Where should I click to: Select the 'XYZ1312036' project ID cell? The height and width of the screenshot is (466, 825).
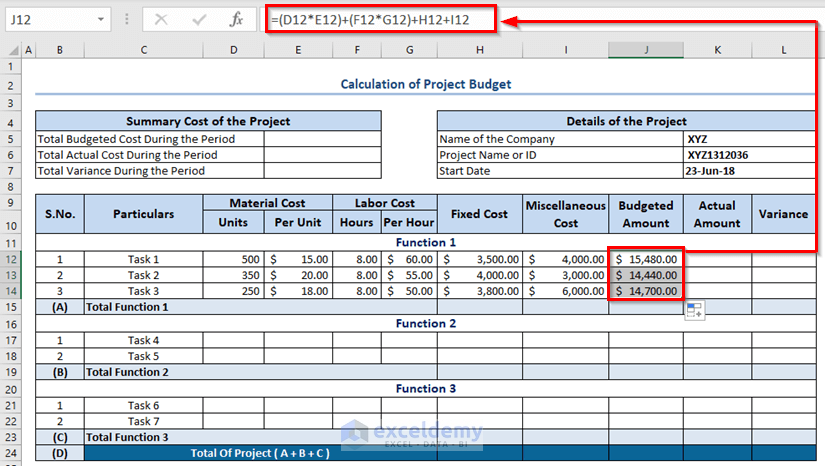click(749, 155)
